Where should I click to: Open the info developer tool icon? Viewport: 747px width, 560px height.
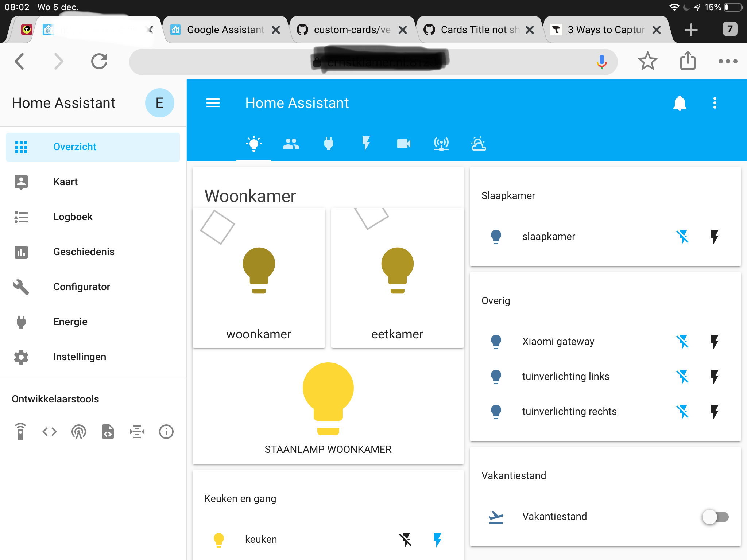tap(166, 432)
